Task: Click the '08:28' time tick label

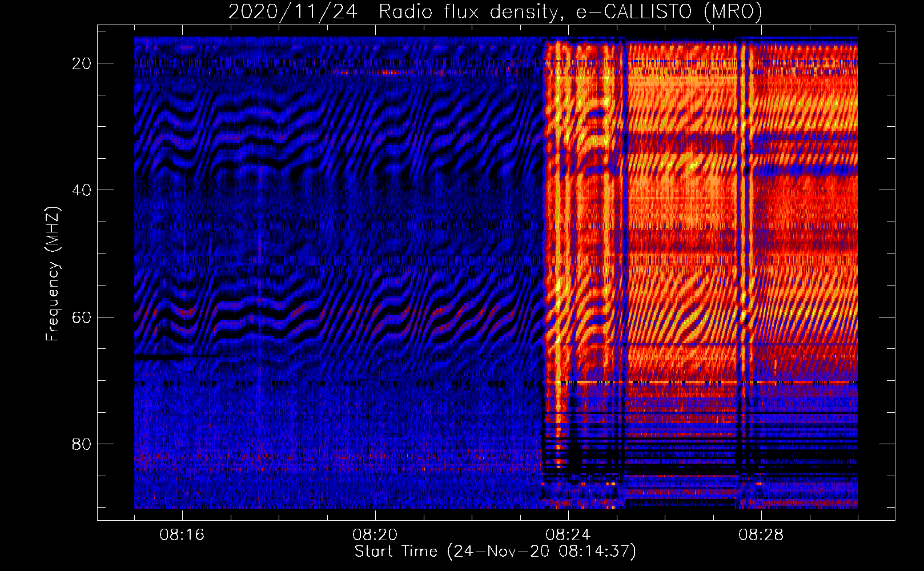Action: pos(761,534)
